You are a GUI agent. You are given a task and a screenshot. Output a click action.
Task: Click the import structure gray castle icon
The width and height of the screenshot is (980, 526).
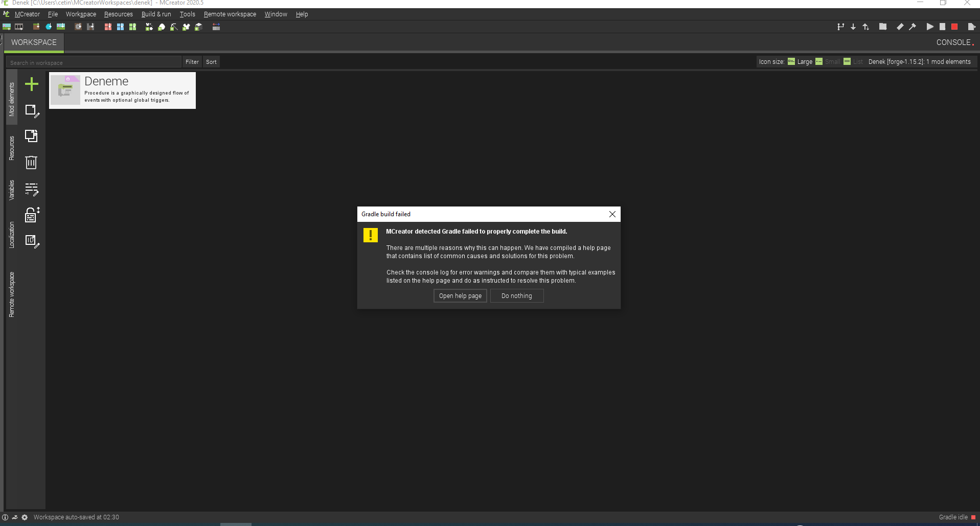point(90,27)
